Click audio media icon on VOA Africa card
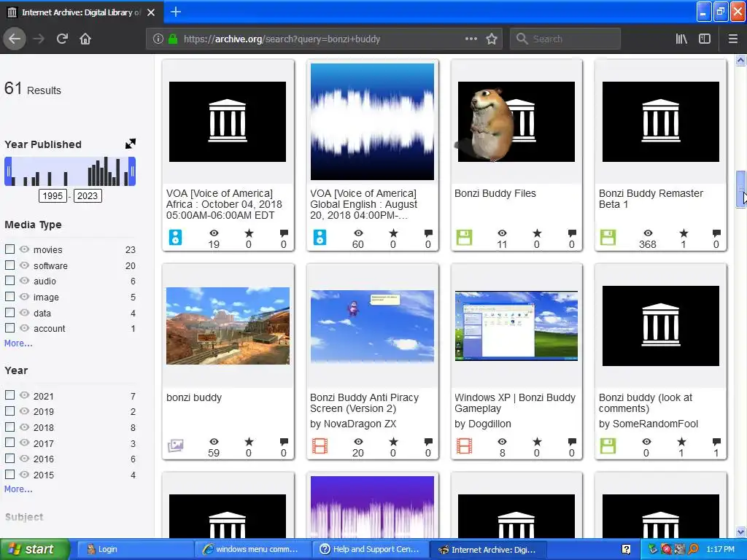Viewport: 747px width, 560px height. click(x=175, y=237)
